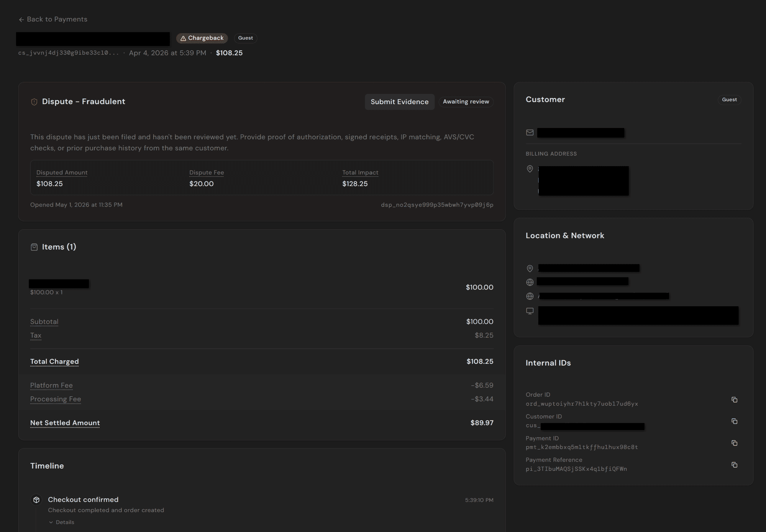Click the Disputed Amount label

(x=62, y=172)
